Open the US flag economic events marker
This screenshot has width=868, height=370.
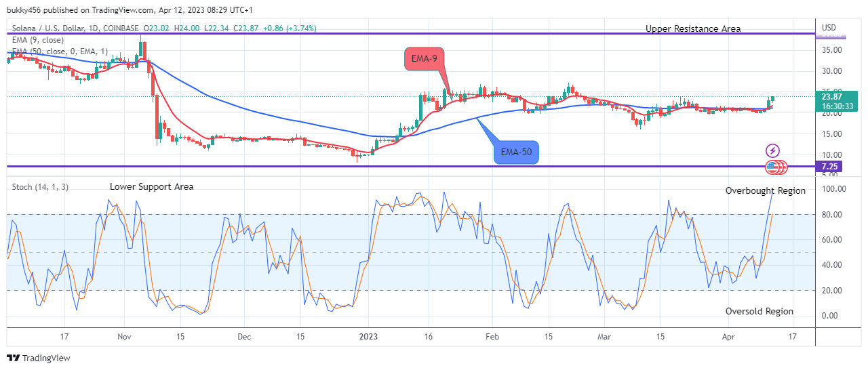772,166
